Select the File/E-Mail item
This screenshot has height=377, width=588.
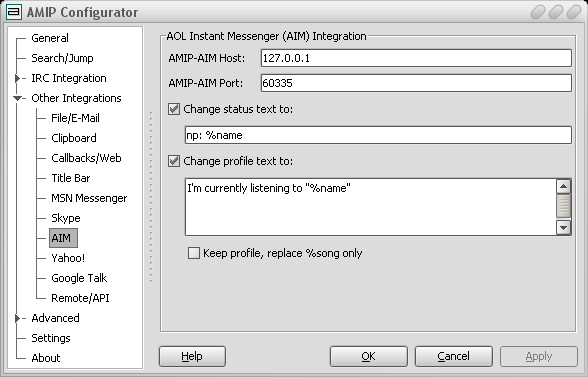[x=75, y=118]
